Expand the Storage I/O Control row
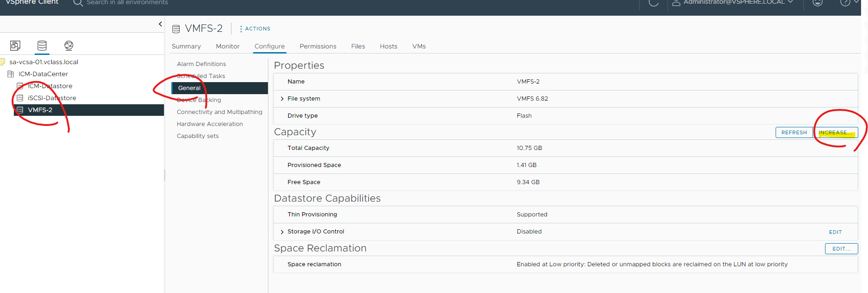The height and width of the screenshot is (293, 868). (282, 232)
